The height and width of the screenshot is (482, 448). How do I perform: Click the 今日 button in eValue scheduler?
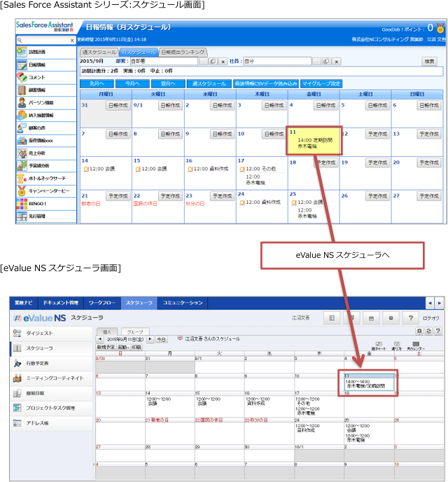[161, 339]
